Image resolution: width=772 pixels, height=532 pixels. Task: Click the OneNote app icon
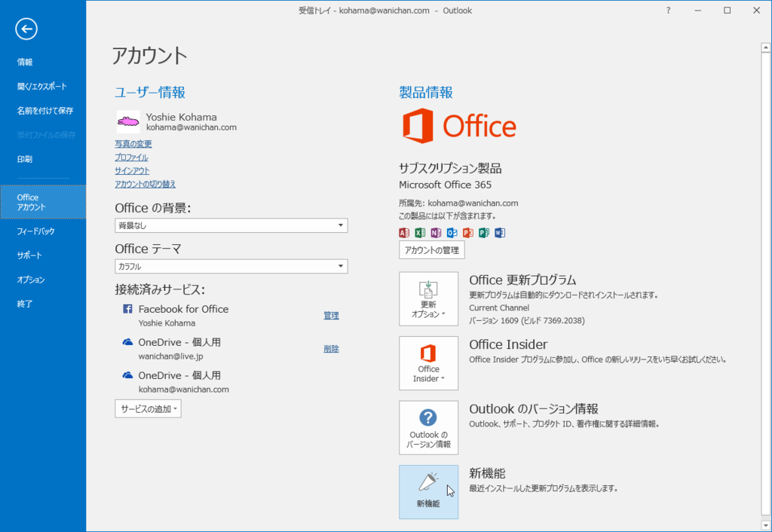(436, 233)
